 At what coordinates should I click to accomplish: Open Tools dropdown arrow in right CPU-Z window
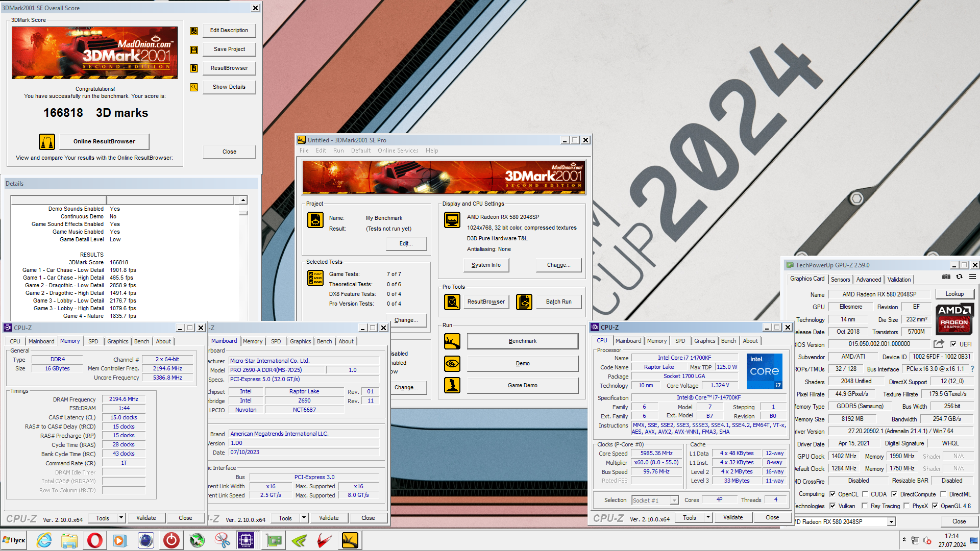(x=708, y=517)
